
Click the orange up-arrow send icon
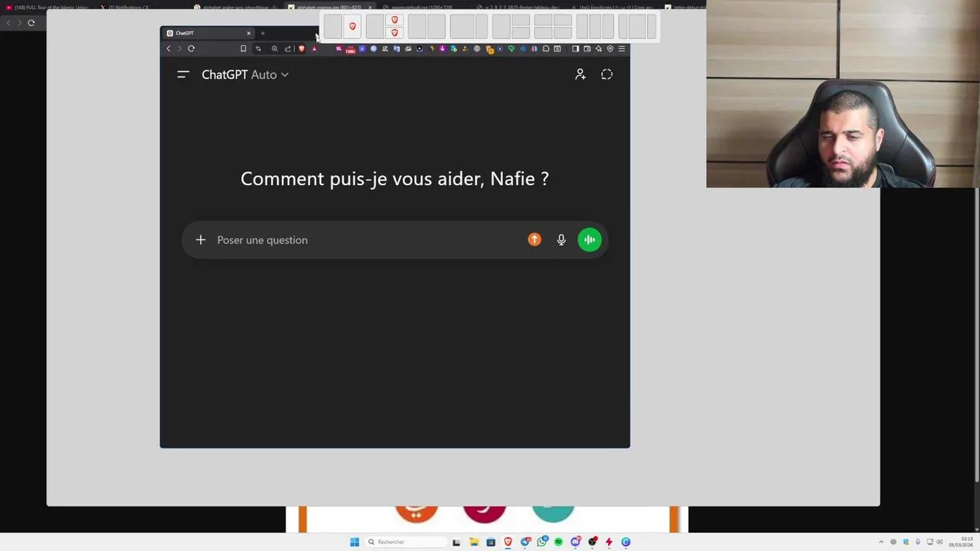point(534,240)
